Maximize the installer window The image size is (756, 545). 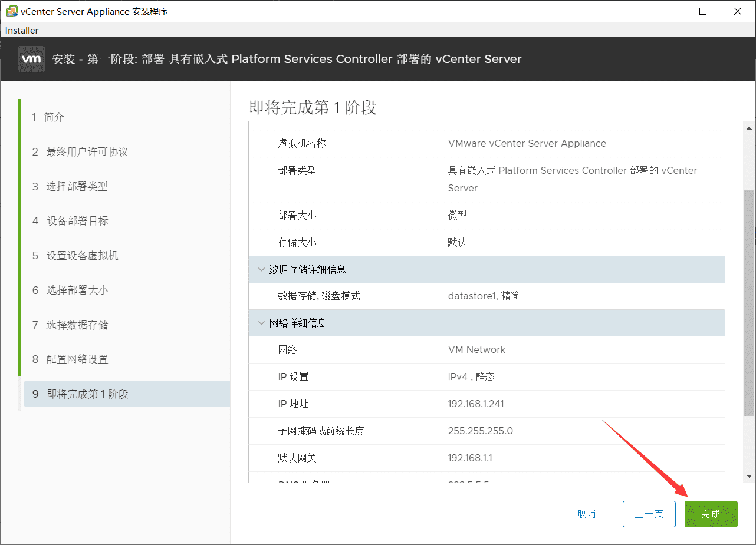pos(703,11)
